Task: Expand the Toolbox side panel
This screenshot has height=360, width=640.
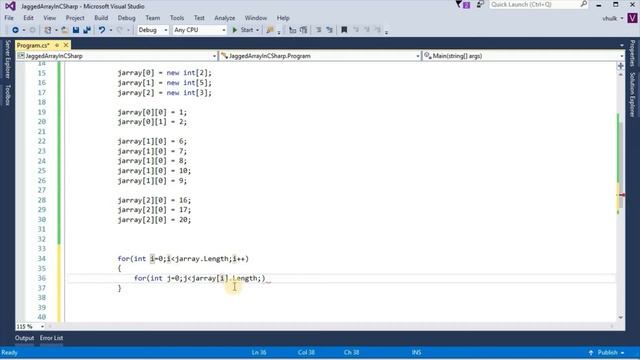Action: (x=7, y=95)
